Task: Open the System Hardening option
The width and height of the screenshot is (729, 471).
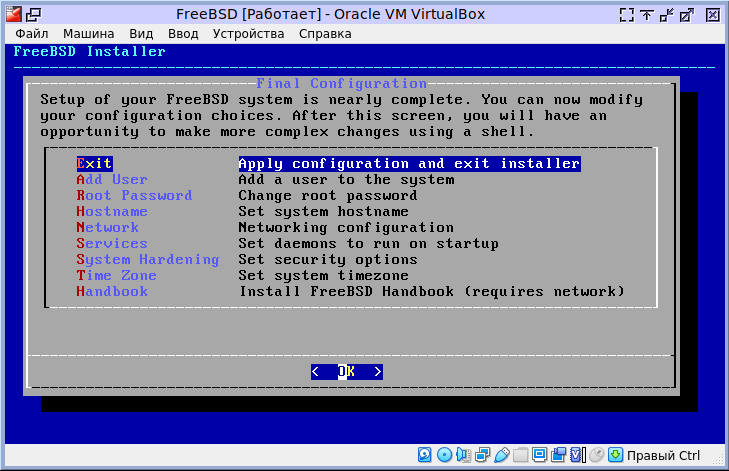Action: (x=148, y=259)
